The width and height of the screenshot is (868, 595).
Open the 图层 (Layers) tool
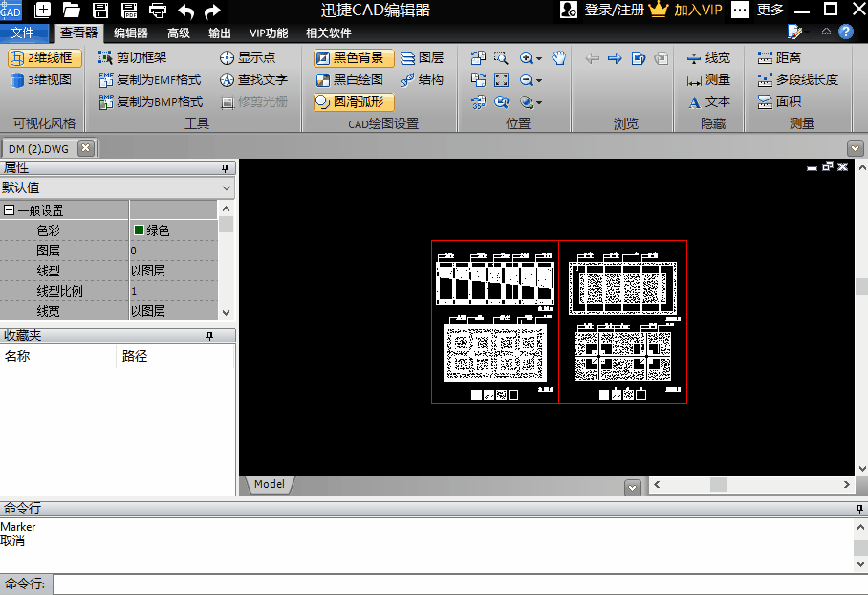pyautogui.click(x=422, y=58)
